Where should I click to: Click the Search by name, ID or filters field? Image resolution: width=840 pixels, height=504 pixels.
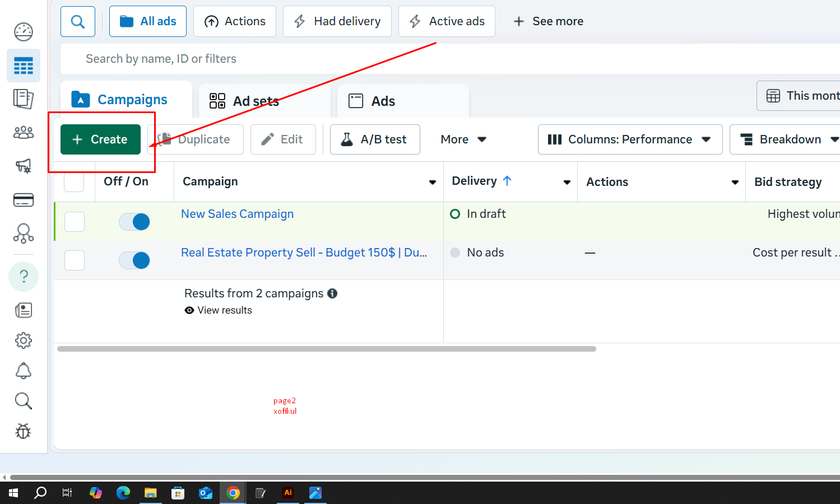coord(336,59)
